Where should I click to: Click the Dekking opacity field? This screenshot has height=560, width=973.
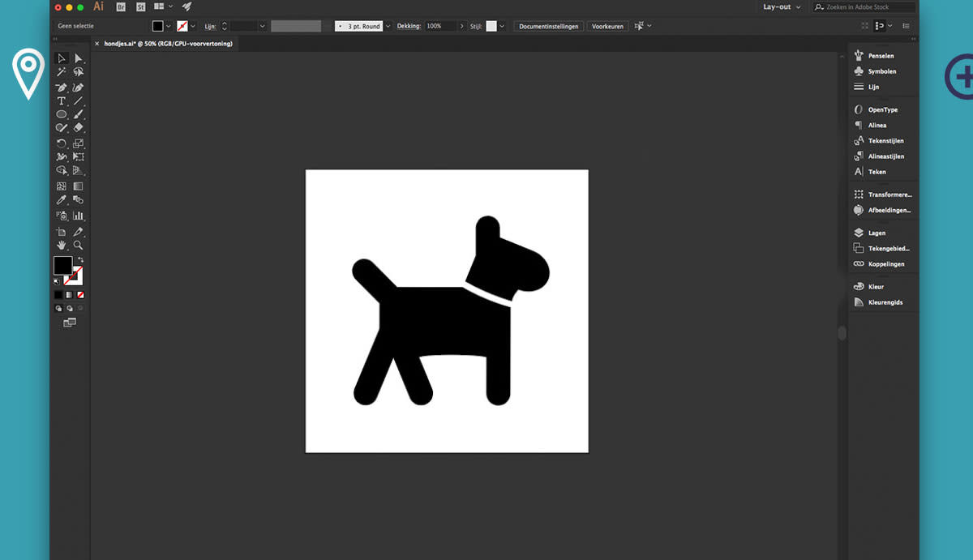click(x=440, y=26)
